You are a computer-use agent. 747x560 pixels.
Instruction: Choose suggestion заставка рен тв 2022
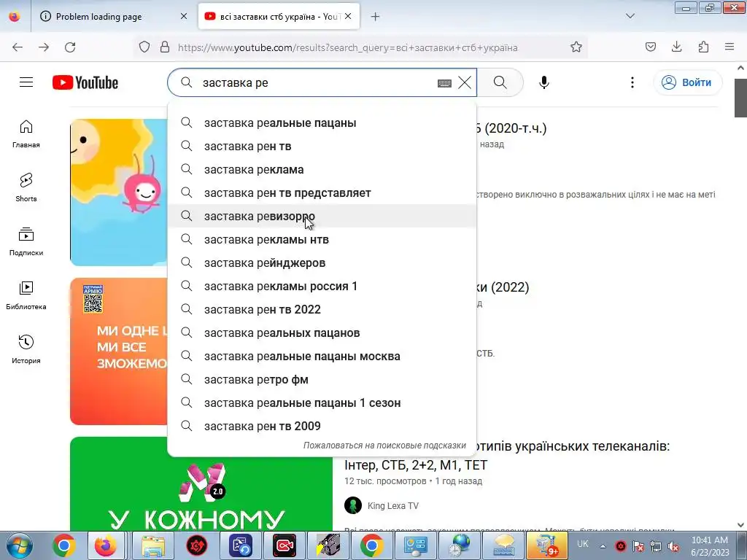[x=322, y=309]
